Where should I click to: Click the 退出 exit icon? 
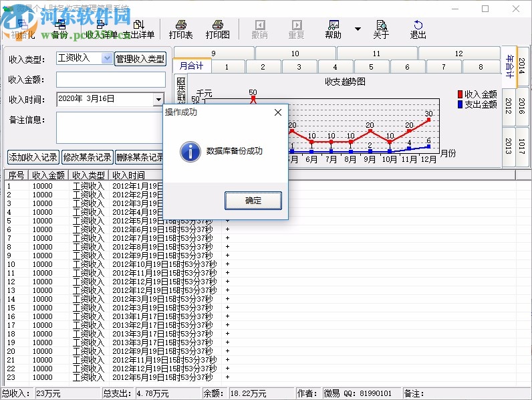[418, 29]
